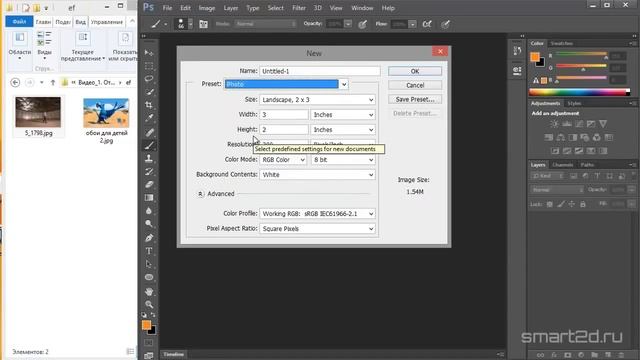Select the Zoom tool in the toolbar
640x360 pixels.
click(149, 304)
